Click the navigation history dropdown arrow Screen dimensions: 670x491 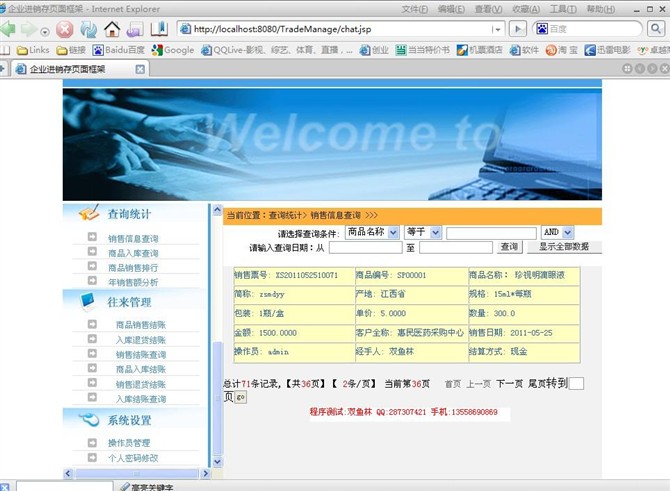tap(45, 32)
